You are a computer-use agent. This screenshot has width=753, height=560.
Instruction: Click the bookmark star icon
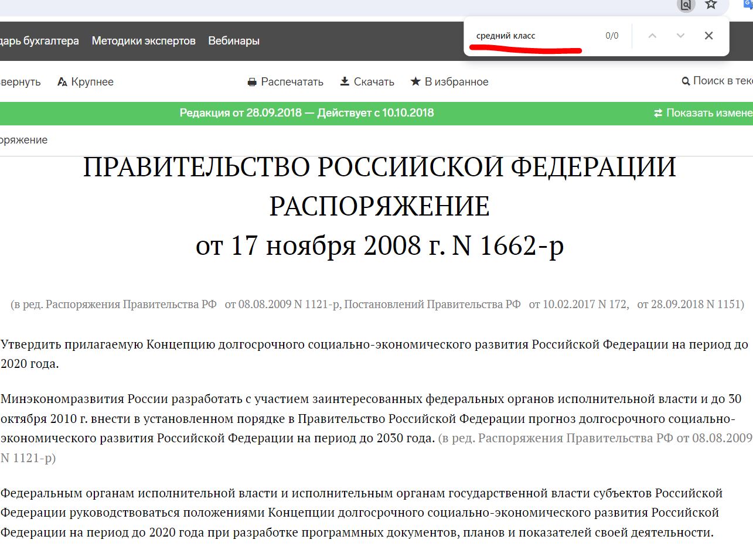711,5
